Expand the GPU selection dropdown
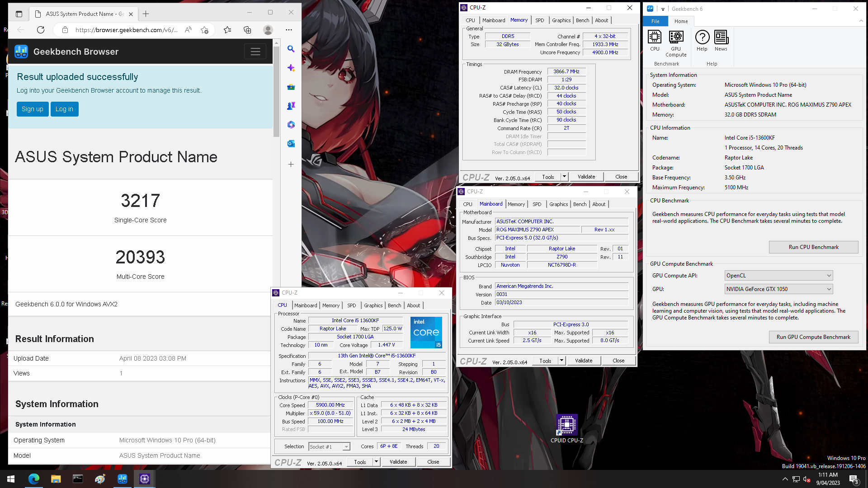This screenshot has height=488, width=868. click(778, 289)
